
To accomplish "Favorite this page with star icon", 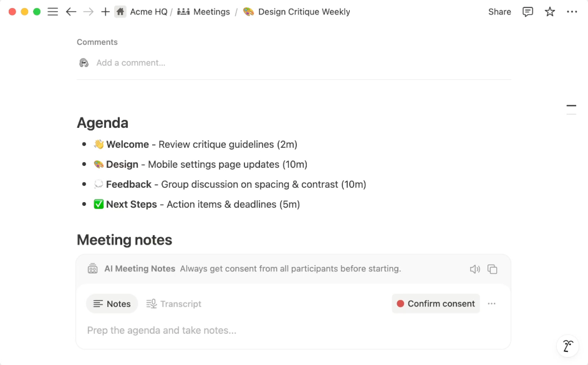I will click(x=550, y=12).
